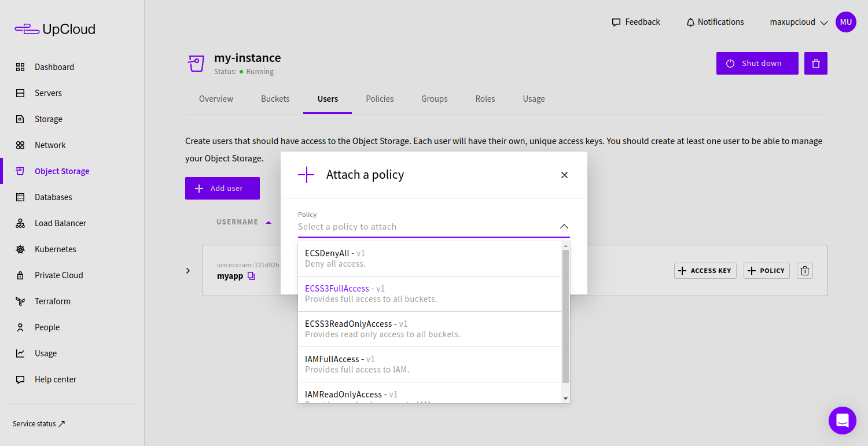Click the trash icon beside Shut down
868x446 pixels.
tap(816, 64)
